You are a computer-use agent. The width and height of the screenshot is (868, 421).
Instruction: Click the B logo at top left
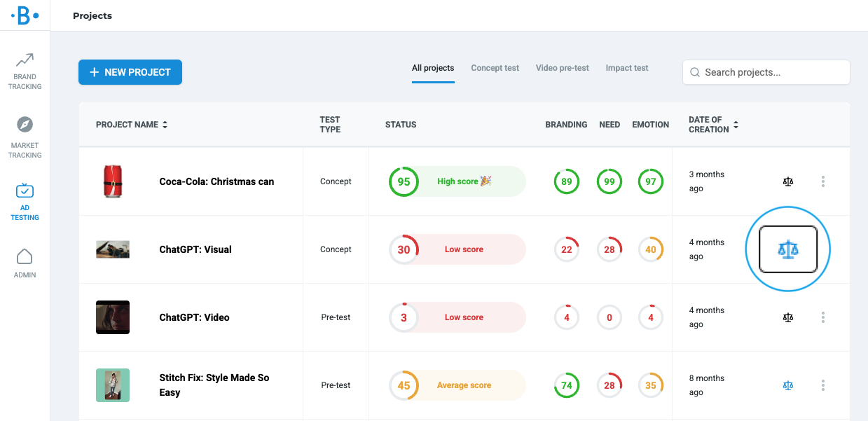pyautogui.click(x=25, y=15)
